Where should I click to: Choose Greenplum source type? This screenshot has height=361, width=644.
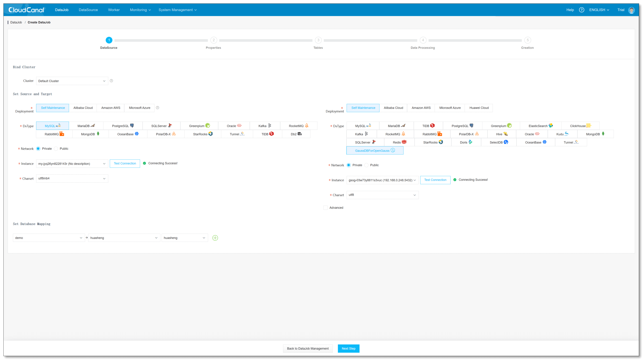(199, 126)
